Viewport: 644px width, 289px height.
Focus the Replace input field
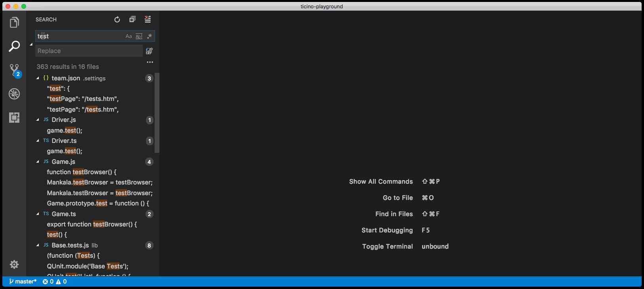point(89,51)
